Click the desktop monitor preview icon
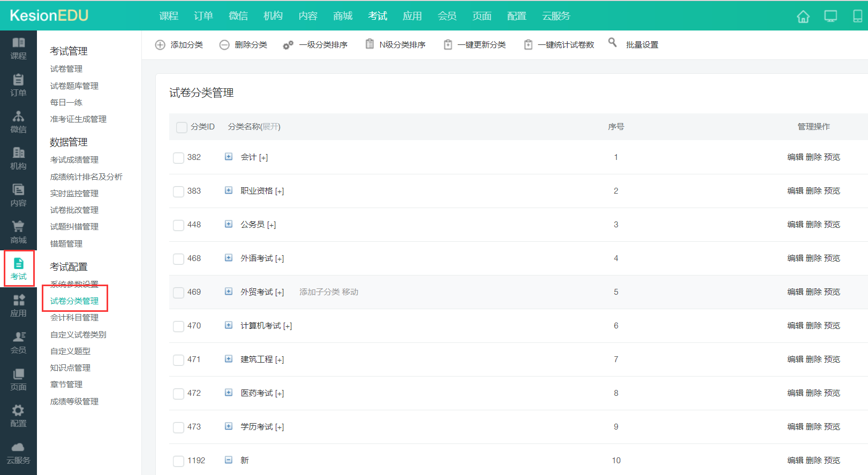This screenshot has width=868, height=475. 830,17
